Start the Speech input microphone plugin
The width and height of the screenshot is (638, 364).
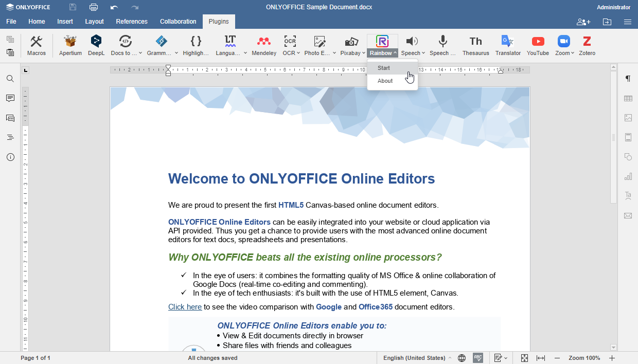442,46
